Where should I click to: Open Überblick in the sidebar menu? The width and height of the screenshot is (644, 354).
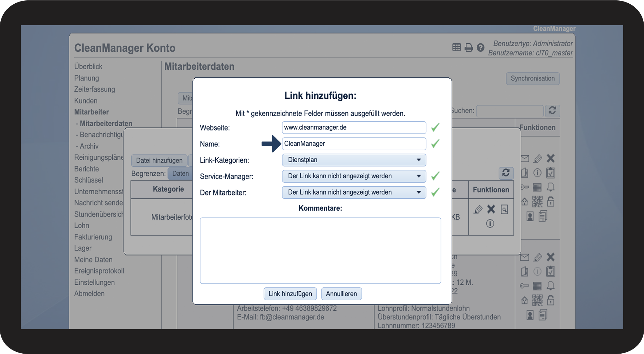pos(88,67)
